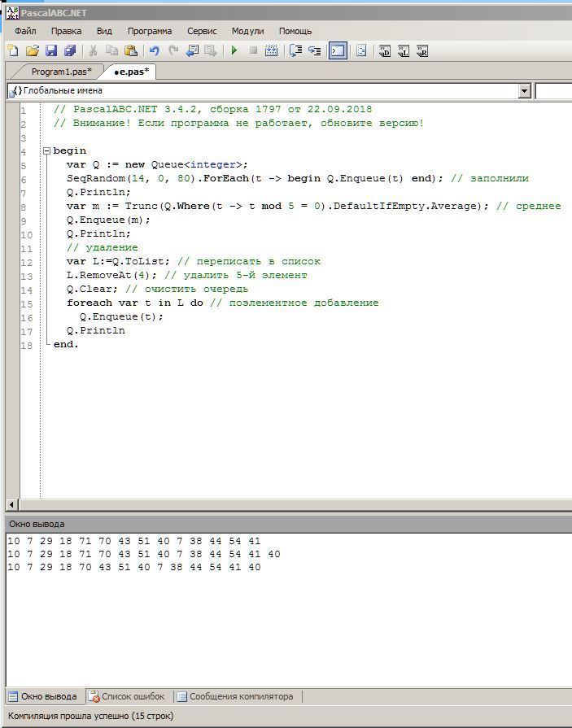572x728 pixels.
Task: Stop program execution with the square icon
Action: tap(254, 50)
